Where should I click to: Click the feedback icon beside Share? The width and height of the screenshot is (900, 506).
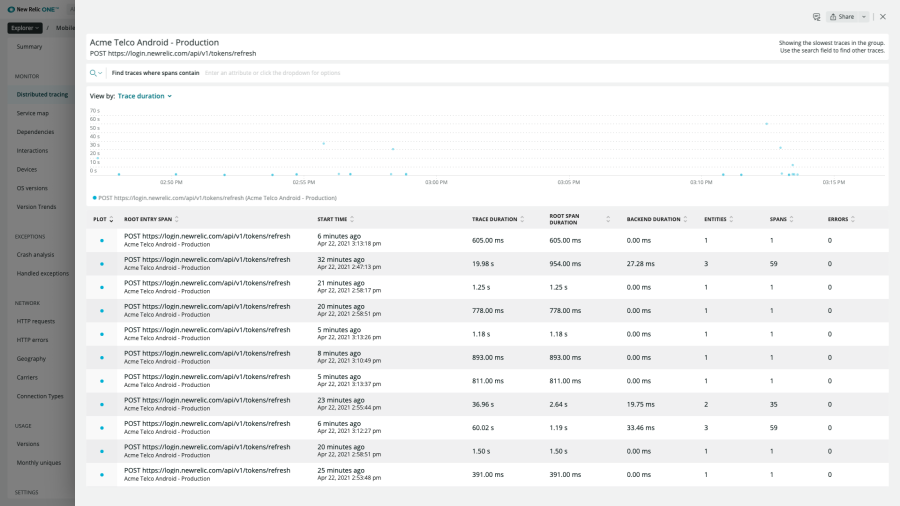(816, 17)
